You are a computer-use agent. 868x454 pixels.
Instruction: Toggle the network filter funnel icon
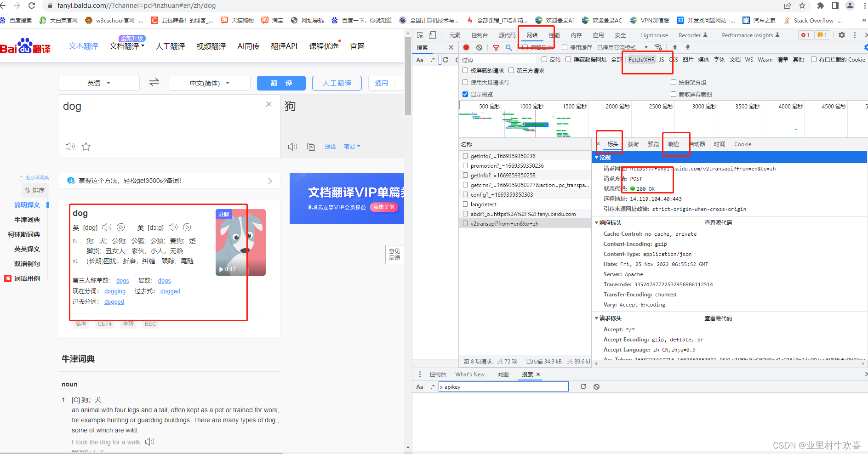[496, 47]
